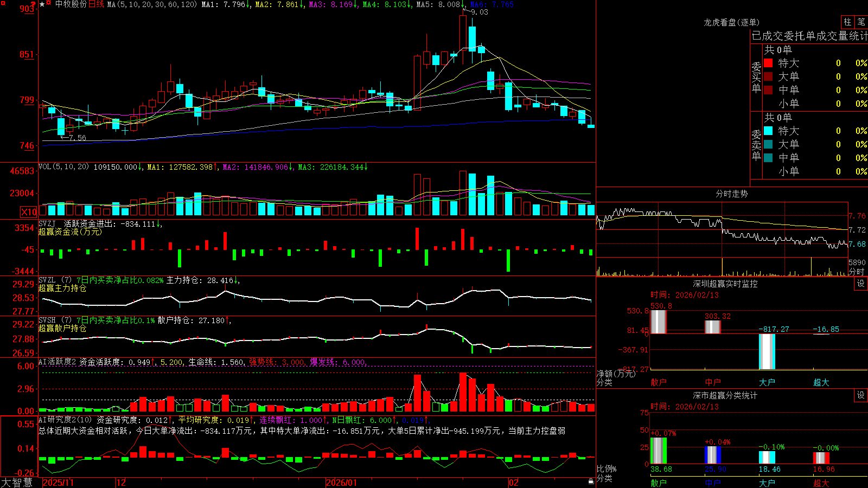This screenshot has width=868, height=488.
Task: Click the 日线 period label
Action: (x=96, y=4)
